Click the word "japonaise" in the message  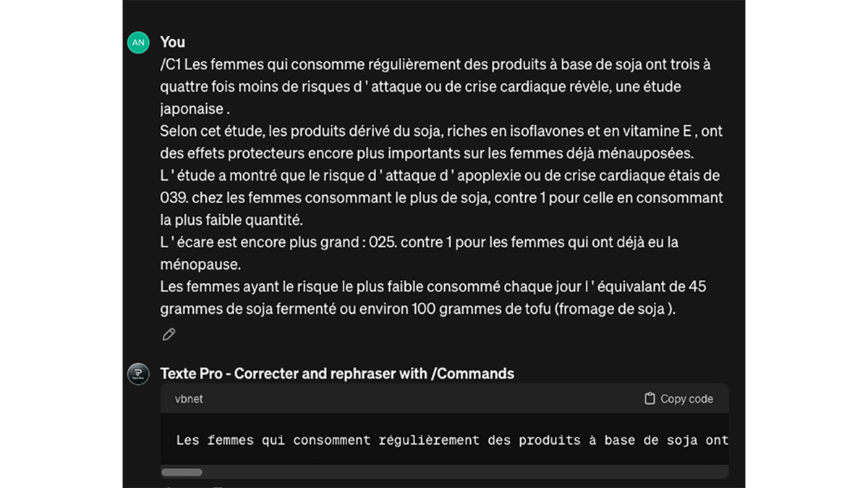click(191, 109)
